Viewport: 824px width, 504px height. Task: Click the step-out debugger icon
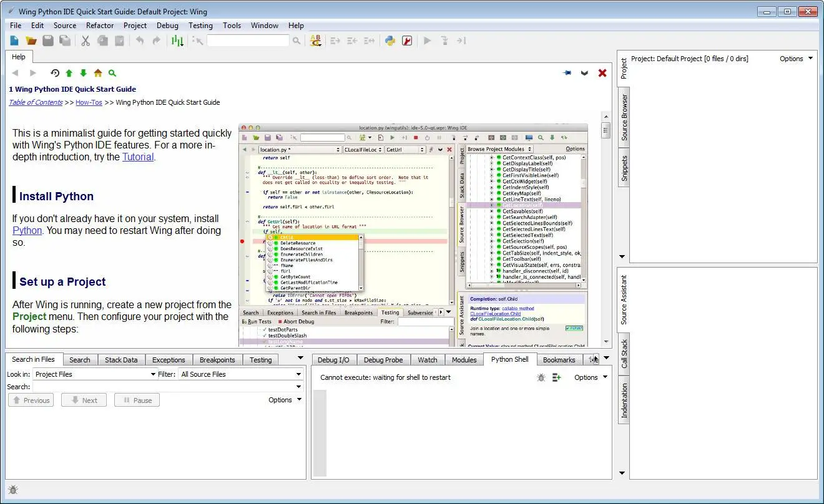[x=461, y=41]
